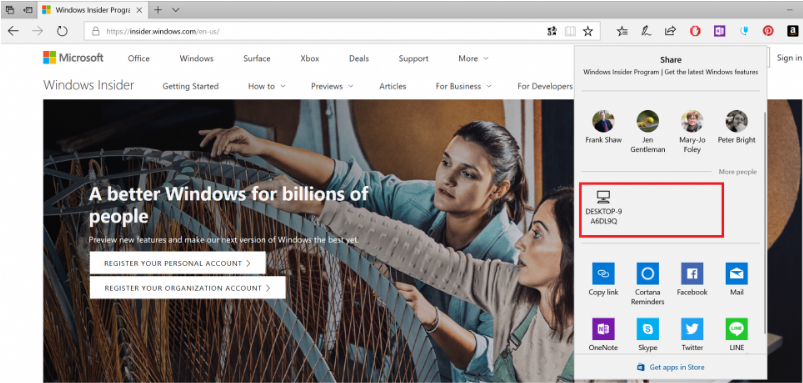Click the Sign in link
This screenshot has width=803, height=383.
coord(789,58)
